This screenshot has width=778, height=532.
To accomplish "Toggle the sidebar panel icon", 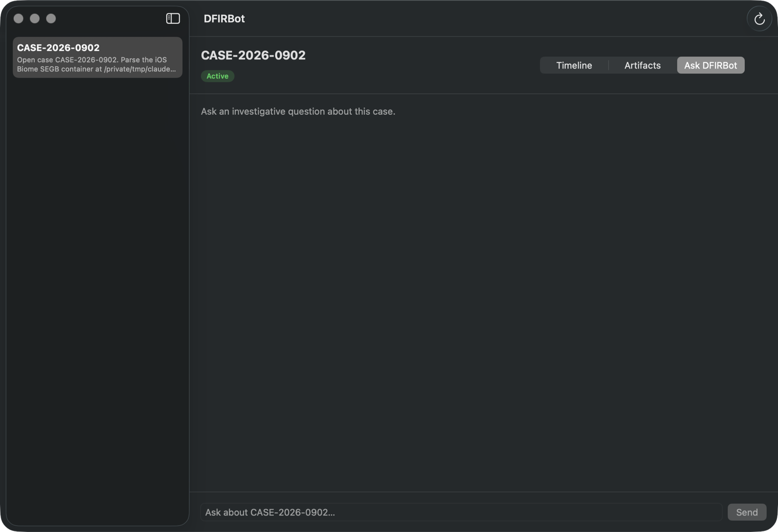I will point(173,18).
